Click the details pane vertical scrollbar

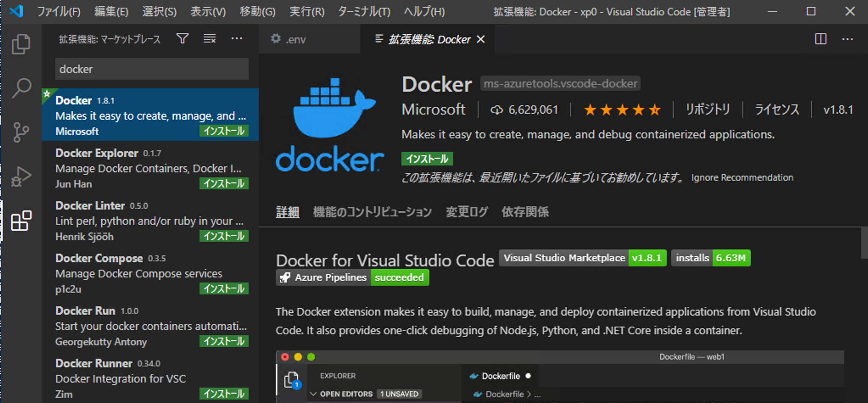click(x=864, y=243)
